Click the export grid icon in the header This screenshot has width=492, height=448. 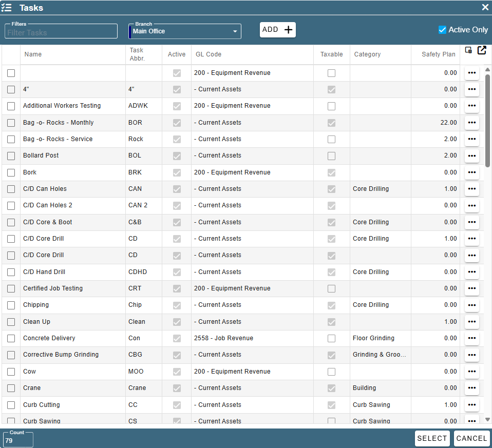tap(482, 50)
